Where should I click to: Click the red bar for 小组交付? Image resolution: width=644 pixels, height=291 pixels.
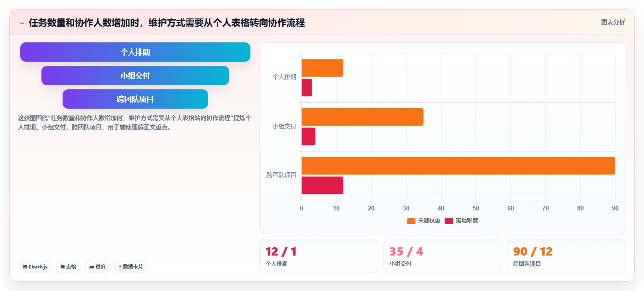[308, 136]
